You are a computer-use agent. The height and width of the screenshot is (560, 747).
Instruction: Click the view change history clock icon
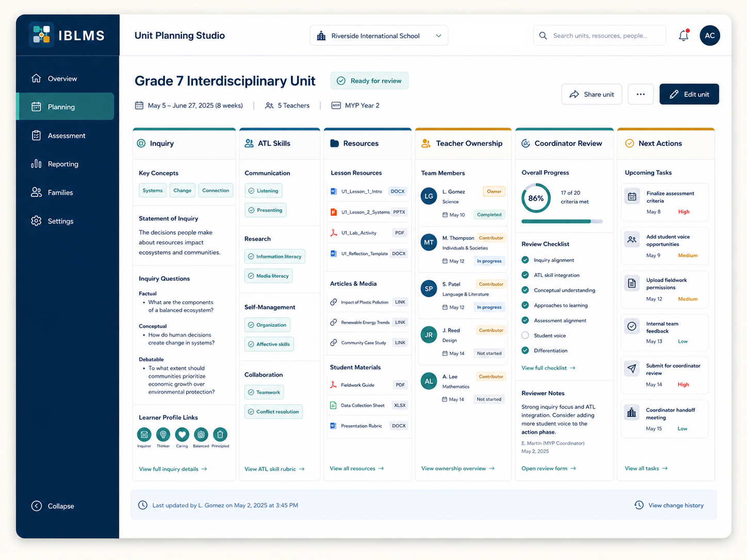[x=639, y=505]
